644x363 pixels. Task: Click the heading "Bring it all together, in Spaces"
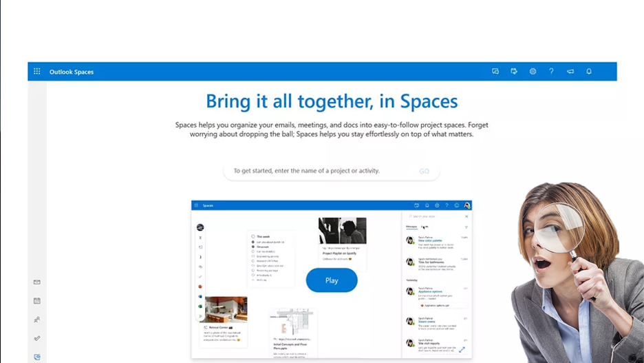click(332, 101)
